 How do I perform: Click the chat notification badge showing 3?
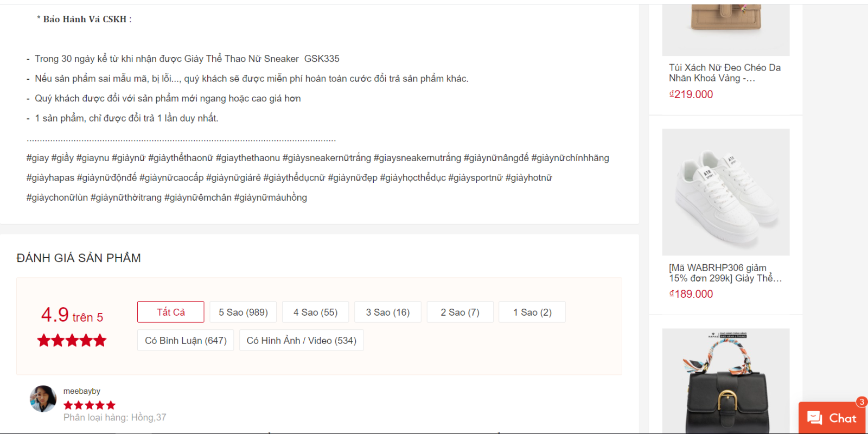861,402
